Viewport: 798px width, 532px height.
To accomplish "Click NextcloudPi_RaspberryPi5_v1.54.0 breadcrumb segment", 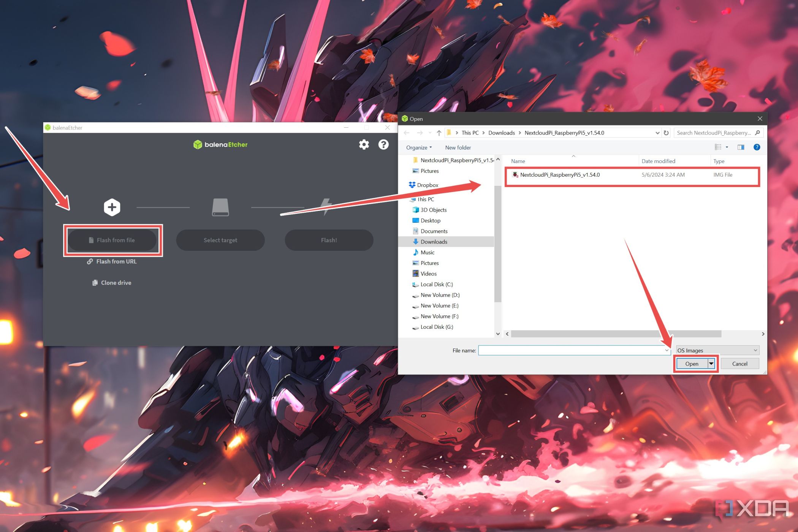I will [564, 133].
